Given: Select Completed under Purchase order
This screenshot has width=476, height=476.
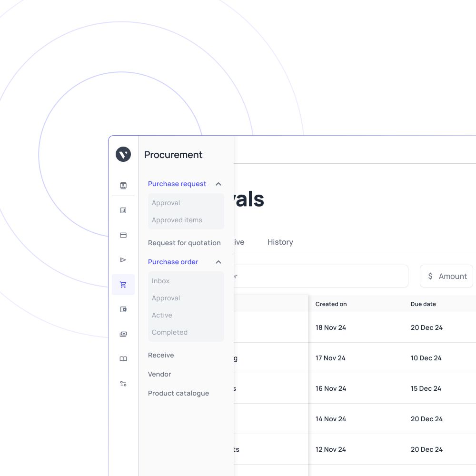Looking at the screenshot, I should pos(169,332).
